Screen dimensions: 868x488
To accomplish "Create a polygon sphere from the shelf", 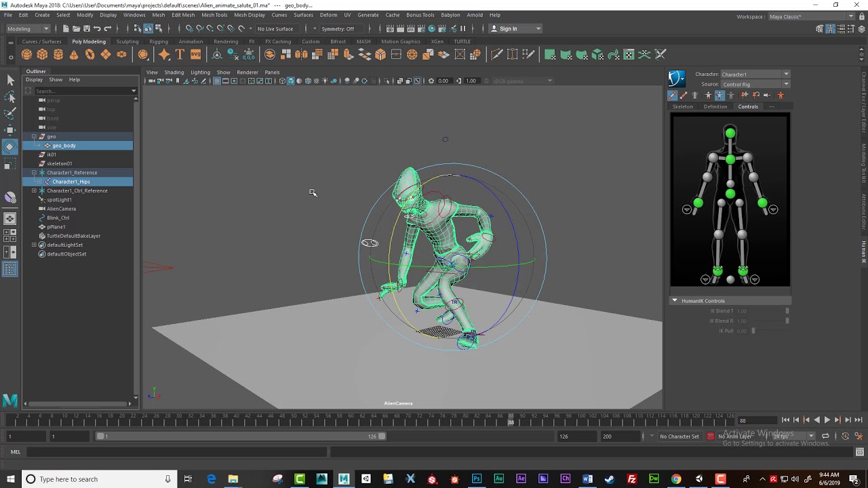I will [x=26, y=54].
